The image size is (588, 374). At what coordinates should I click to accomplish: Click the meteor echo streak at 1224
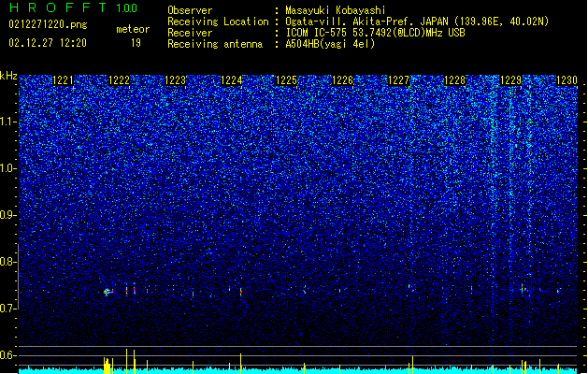click(241, 291)
